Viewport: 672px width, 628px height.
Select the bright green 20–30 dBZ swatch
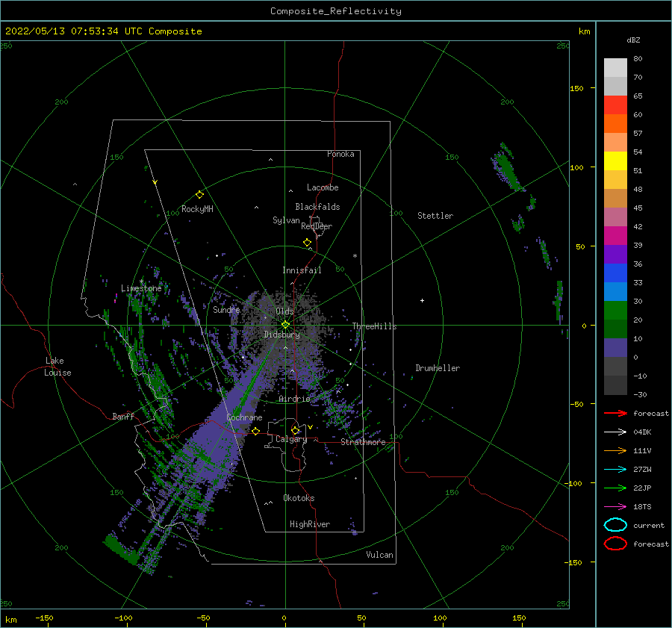[x=615, y=310]
